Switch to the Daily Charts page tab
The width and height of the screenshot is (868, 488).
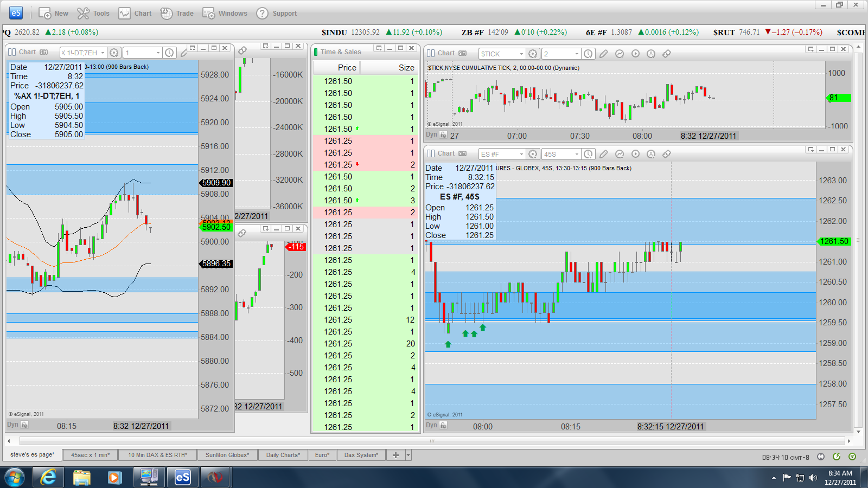pyautogui.click(x=283, y=455)
